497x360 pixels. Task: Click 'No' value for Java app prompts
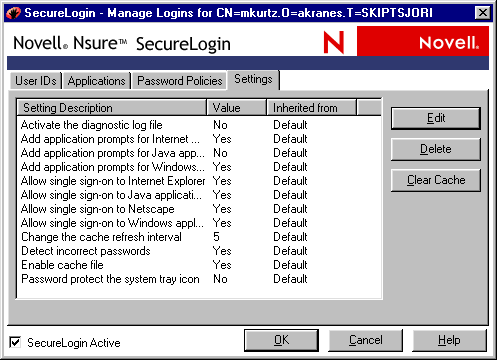pyautogui.click(x=220, y=153)
